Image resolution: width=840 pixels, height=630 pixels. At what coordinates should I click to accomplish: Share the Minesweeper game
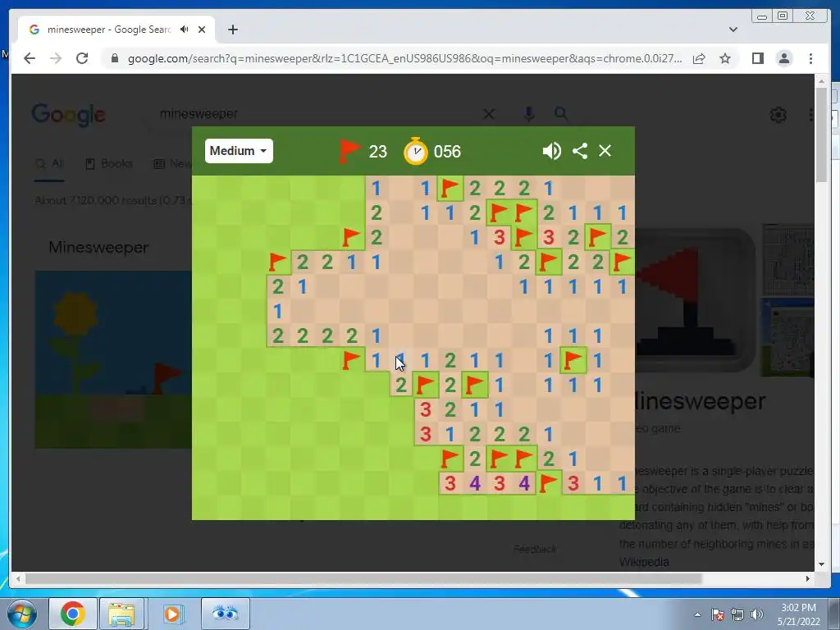580,151
